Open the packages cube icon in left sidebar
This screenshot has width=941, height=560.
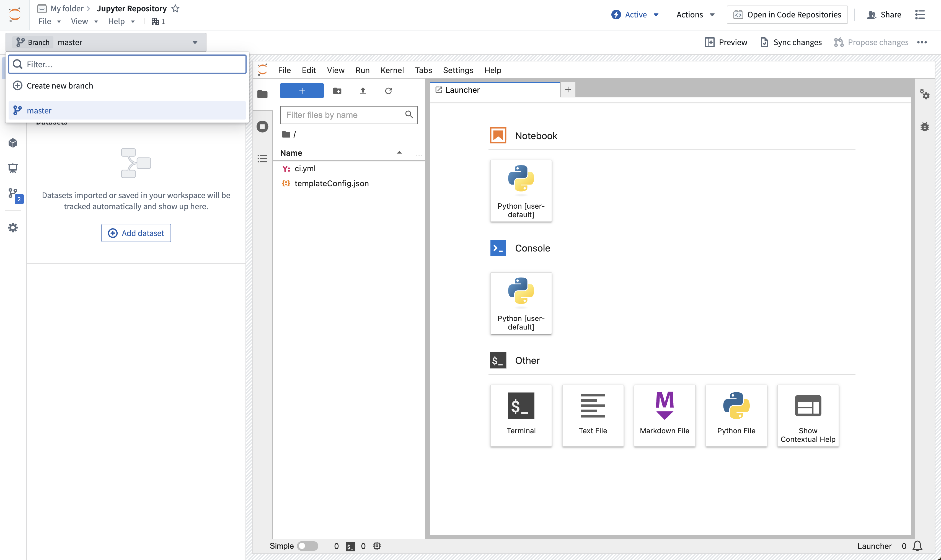[13, 143]
